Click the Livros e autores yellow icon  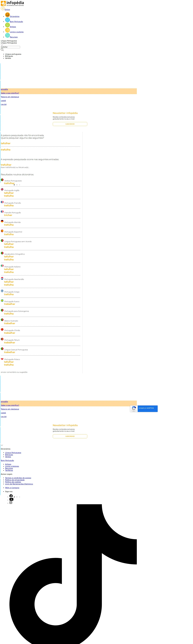coord(8,30)
